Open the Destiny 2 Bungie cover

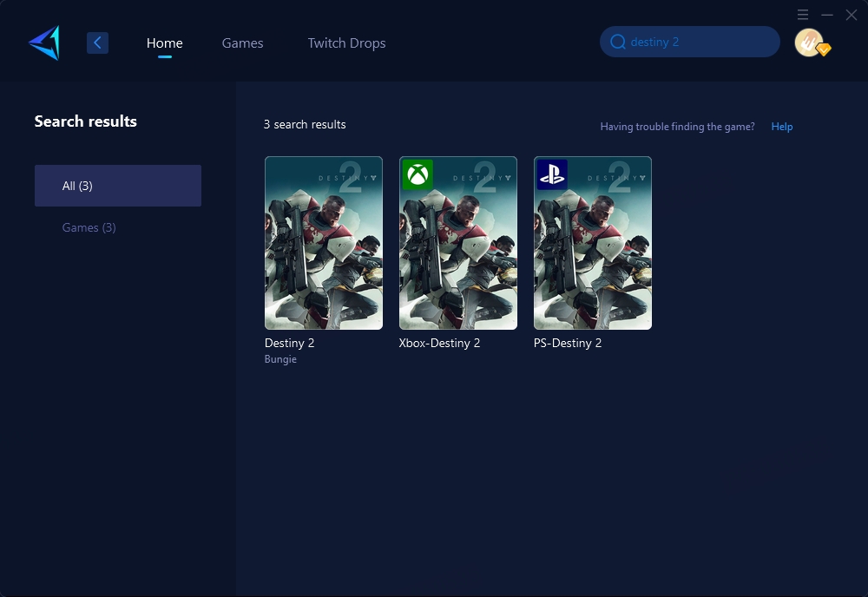(324, 243)
